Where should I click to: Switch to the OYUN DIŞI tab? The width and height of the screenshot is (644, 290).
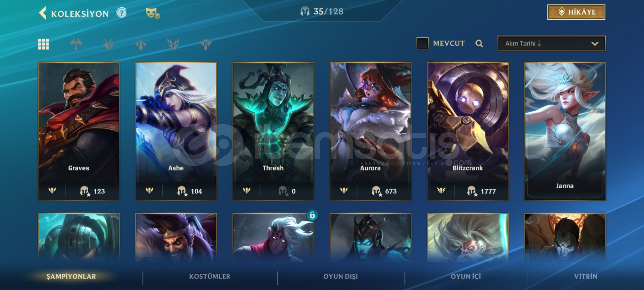(341, 277)
